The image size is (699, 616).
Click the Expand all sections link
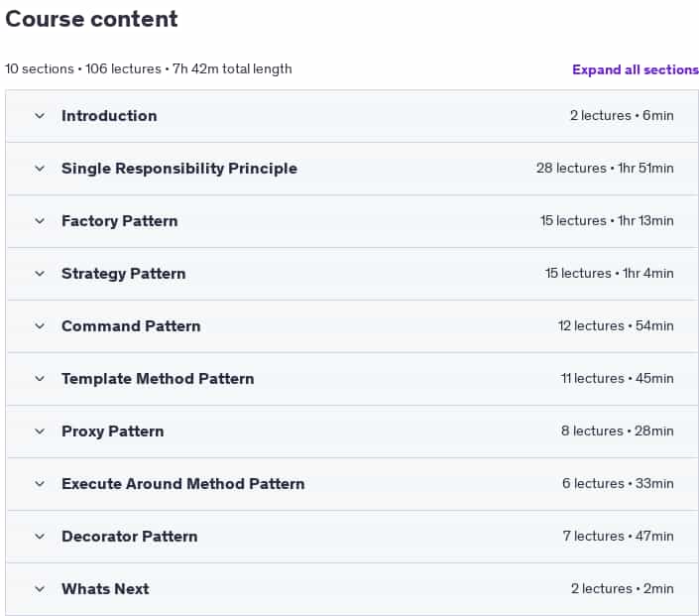click(636, 69)
